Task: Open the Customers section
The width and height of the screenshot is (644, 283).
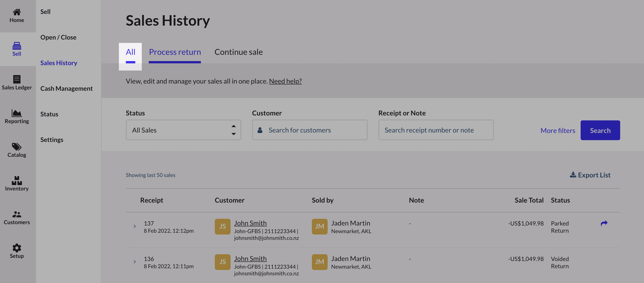Action: [x=17, y=218]
